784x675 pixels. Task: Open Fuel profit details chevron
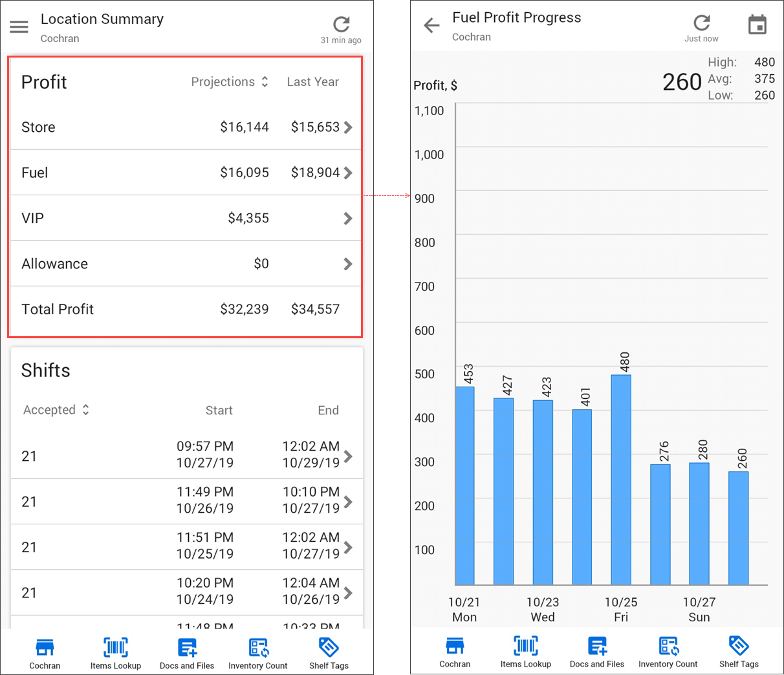(x=348, y=173)
